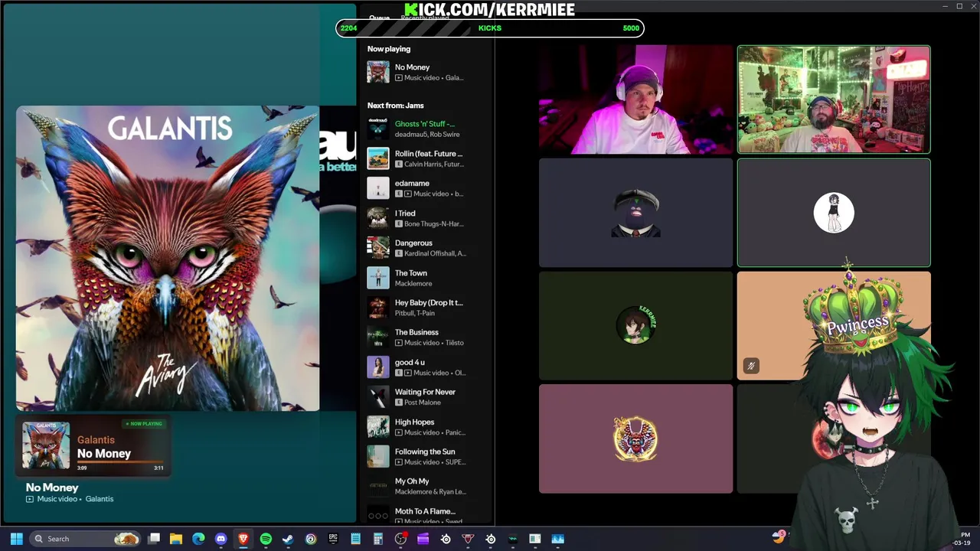
Task: Click the No Money thumbnail under Now playing
Action: (378, 72)
